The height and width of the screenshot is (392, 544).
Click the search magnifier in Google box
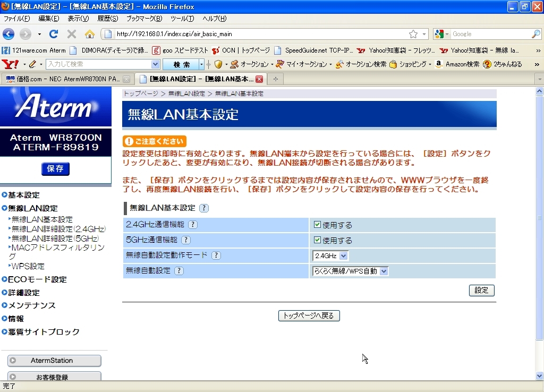coord(535,34)
